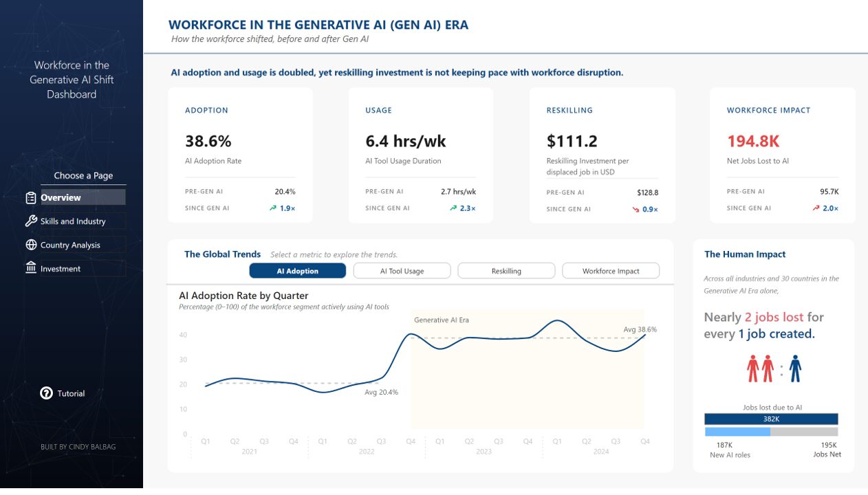This screenshot has height=495, width=868.
Task: Click AI Adoption Rate by Quarter title
Action: click(x=243, y=296)
